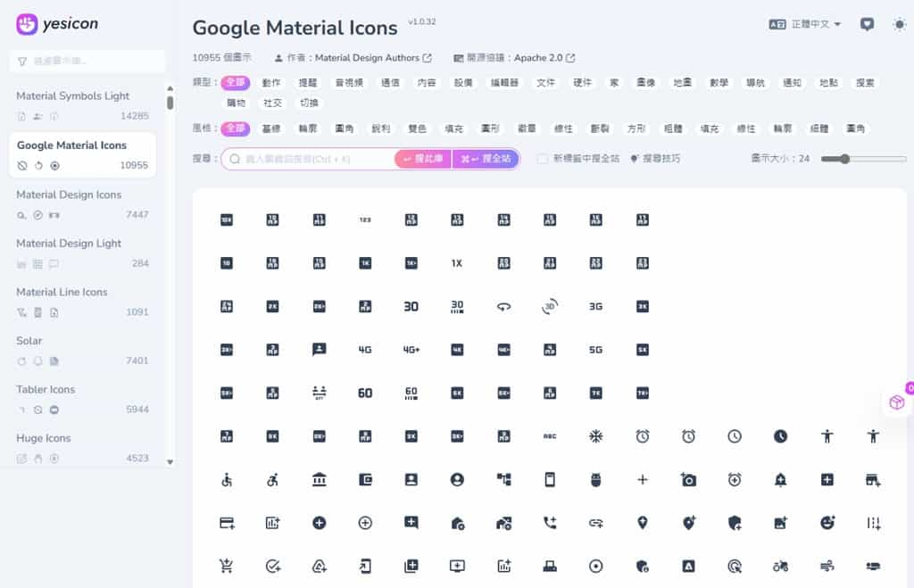Image resolution: width=914 pixels, height=588 pixels.
Task: Pick the Android bug icon
Action: click(595, 480)
